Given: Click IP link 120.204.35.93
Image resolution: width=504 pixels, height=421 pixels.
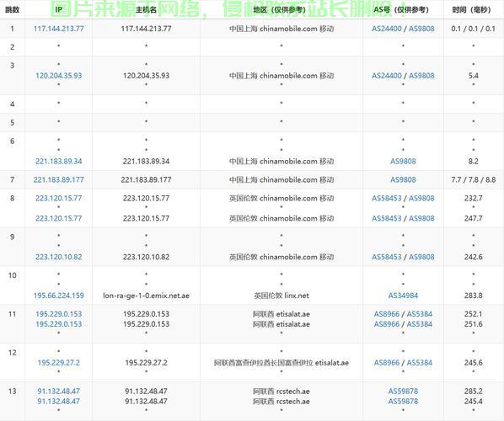Looking at the screenshot, I should coord(58,76).
